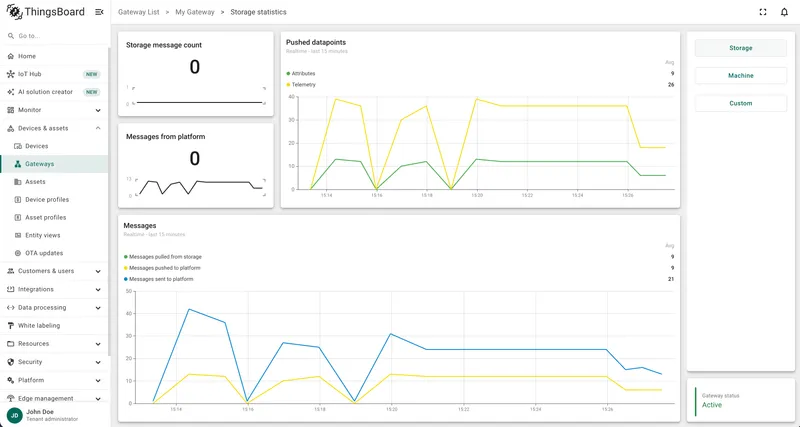The height and width of the screenshot is (427, 800).
Task: Expand the Monitor menu chevron
Action: (x=98, y=110)
